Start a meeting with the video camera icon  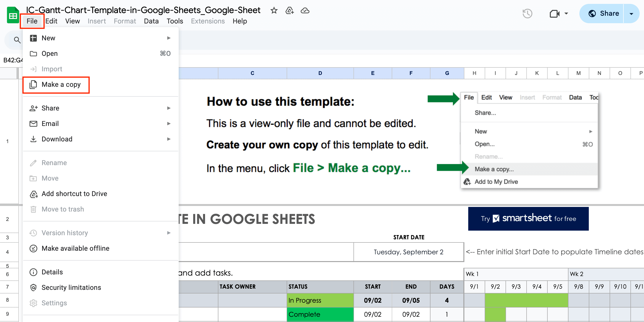click(554, 14)
